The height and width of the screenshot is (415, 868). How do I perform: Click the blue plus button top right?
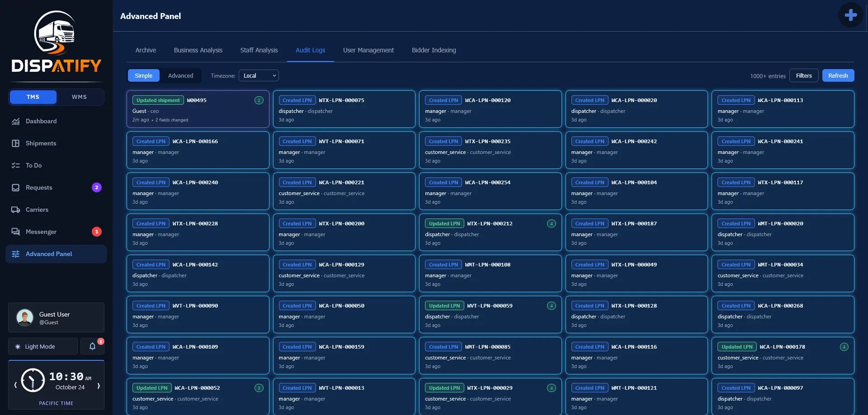(850, 15)
